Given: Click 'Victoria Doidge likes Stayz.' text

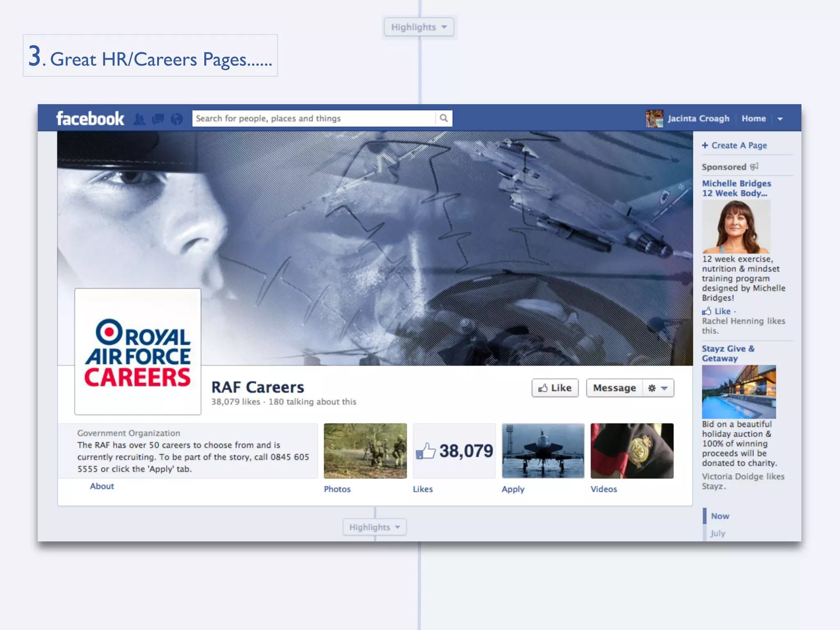Looking at the screenshot, I should pos(743,481).
